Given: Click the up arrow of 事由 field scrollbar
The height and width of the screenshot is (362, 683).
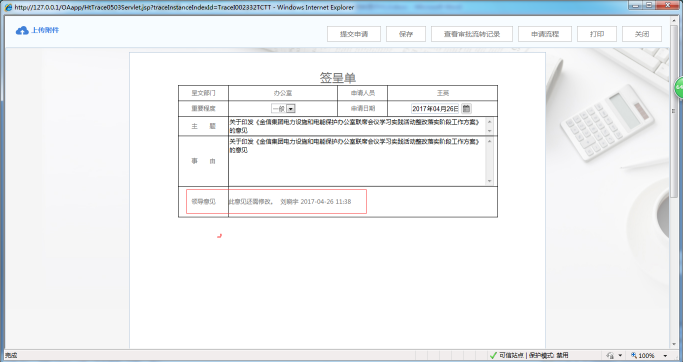Looking at the screenshot, I should 489,141.
